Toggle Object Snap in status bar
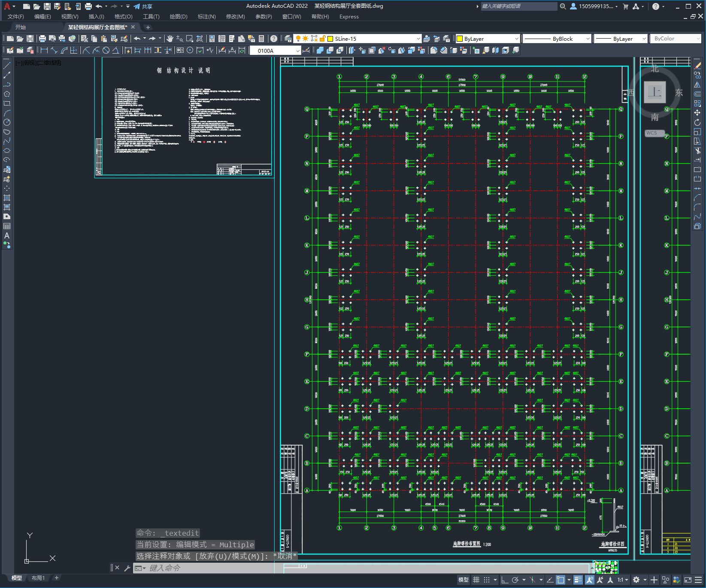This screenshot has width=706, height=588. (x=561, y=580)
